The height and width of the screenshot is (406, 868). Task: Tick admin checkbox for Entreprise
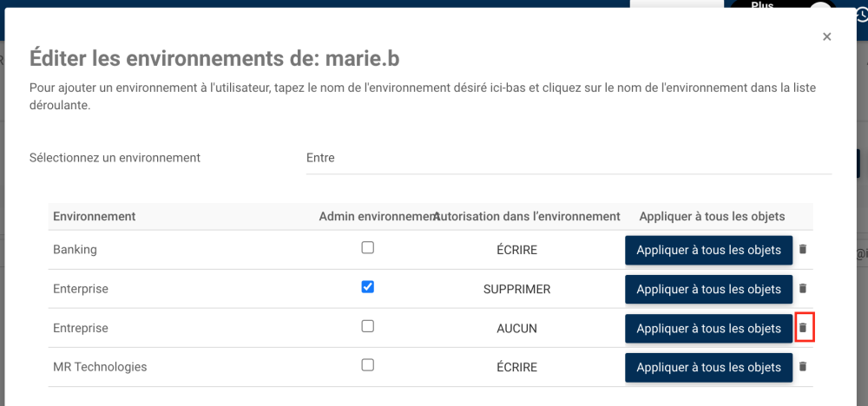368,326
